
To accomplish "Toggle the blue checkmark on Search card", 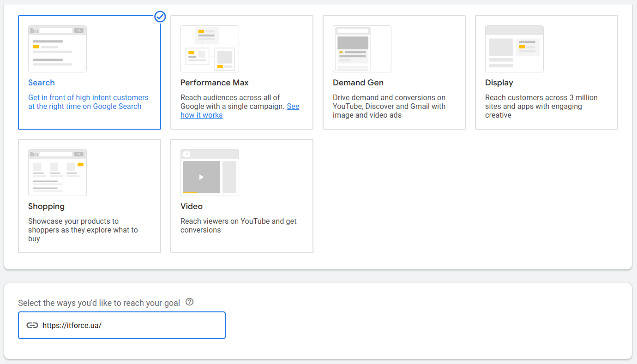I will coord(160,17).
